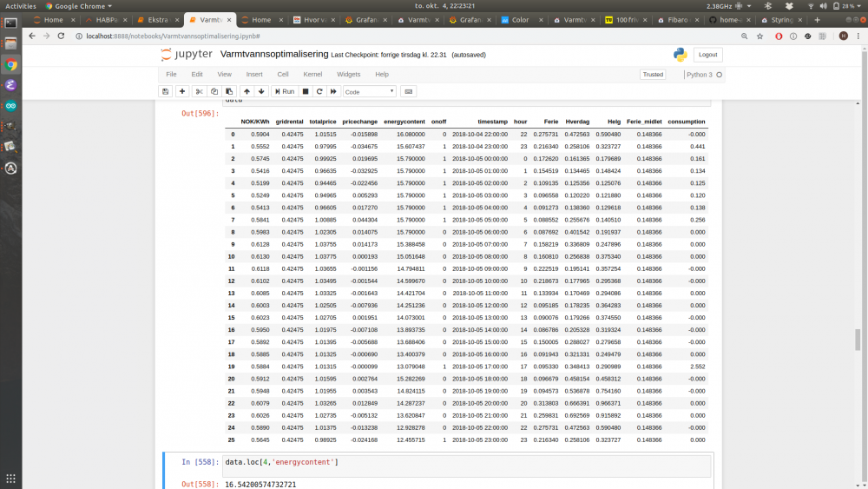Image resolution: width=868 pixels, height=489 pixels.
Task: Restart the kernel circular arrow icon
Action: (319, 91)
